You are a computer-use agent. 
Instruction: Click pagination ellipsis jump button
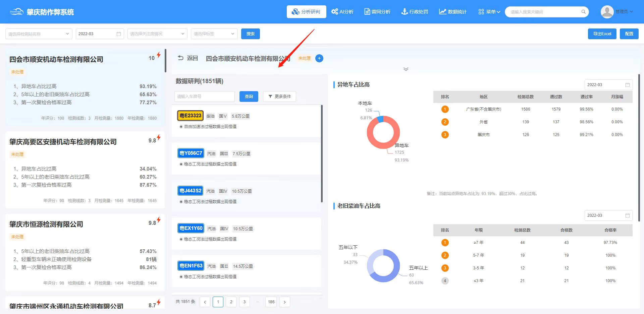point(258,302)
